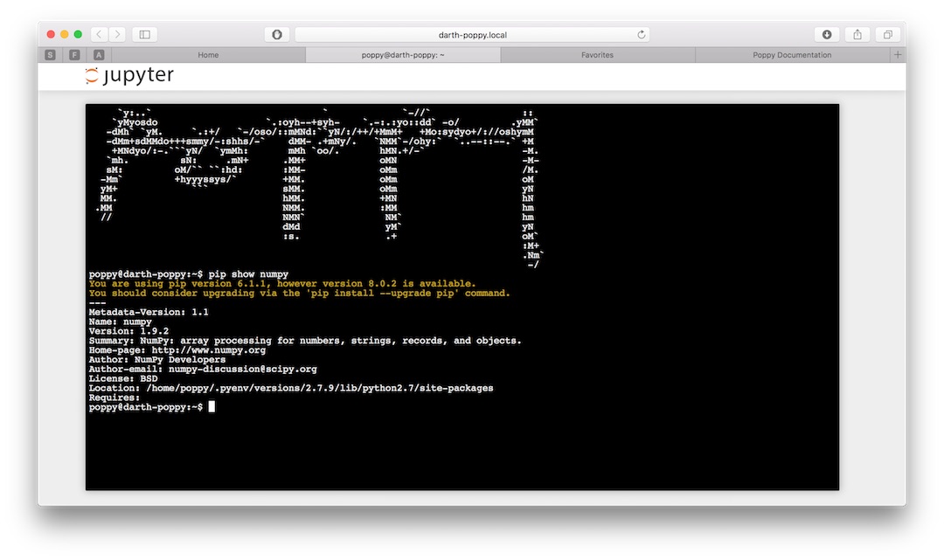This screenshot has height=560, width=944.
Task: Go forward with Safari forward arrow
Action: [118, 34]
